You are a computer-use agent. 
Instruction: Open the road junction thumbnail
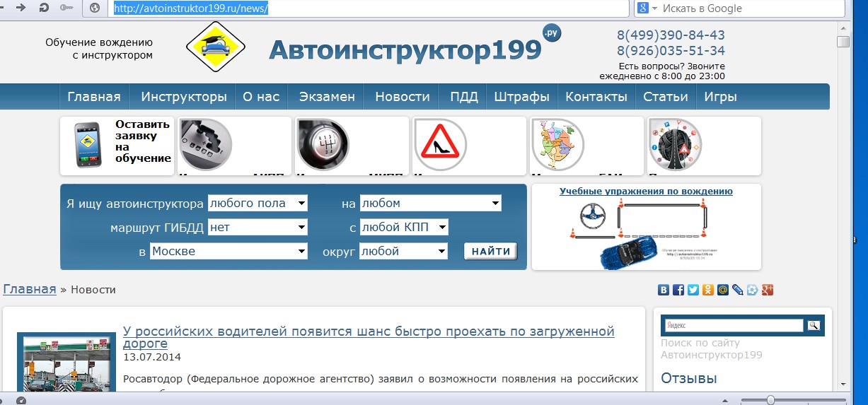click(675, 144)
